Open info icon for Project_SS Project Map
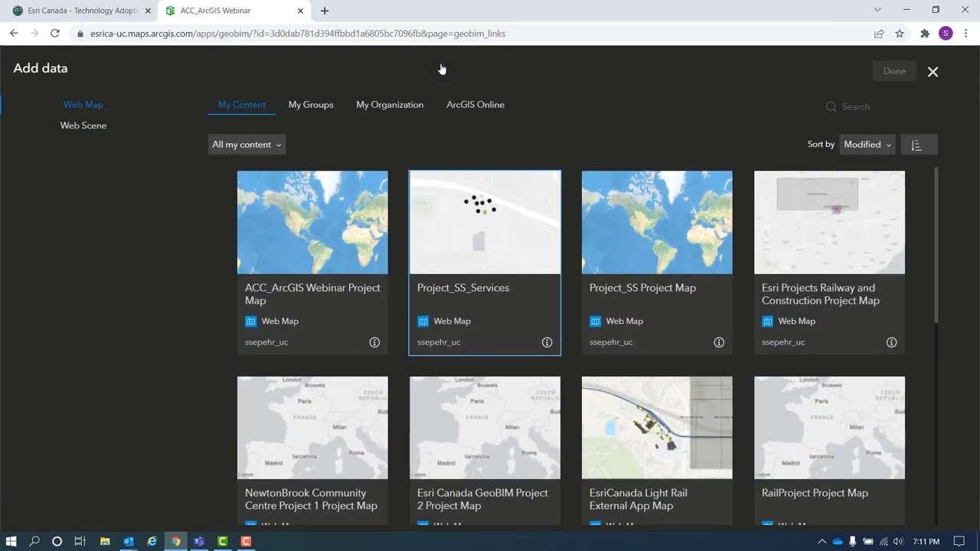 click(719, 343)
